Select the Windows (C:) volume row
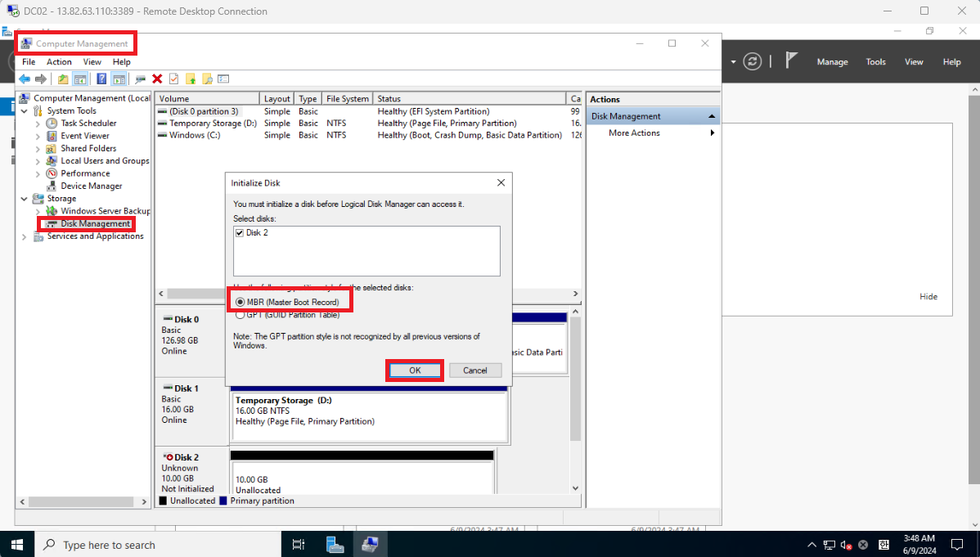The image size is (980, 557). 369,135
